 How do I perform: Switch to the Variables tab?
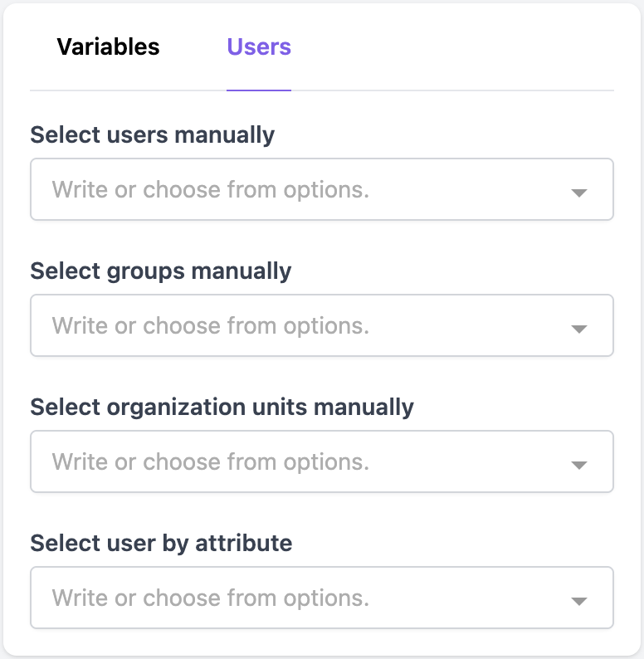click(108, 46)
